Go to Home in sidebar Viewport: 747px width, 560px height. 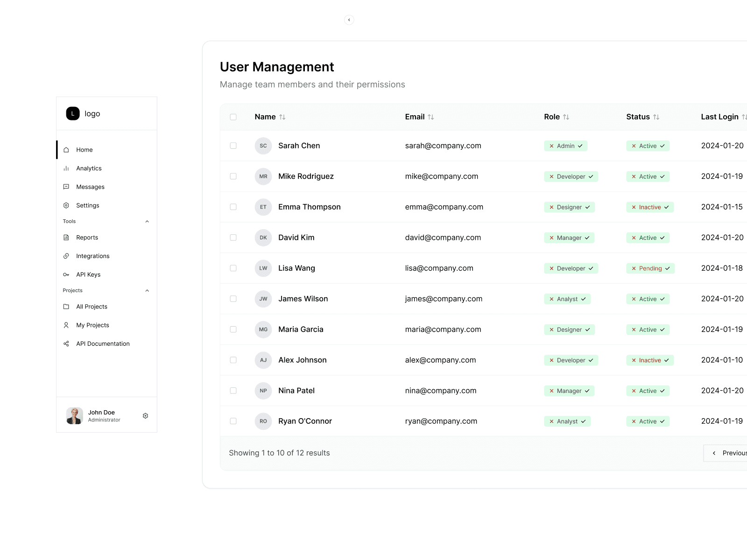pos(107,150)
